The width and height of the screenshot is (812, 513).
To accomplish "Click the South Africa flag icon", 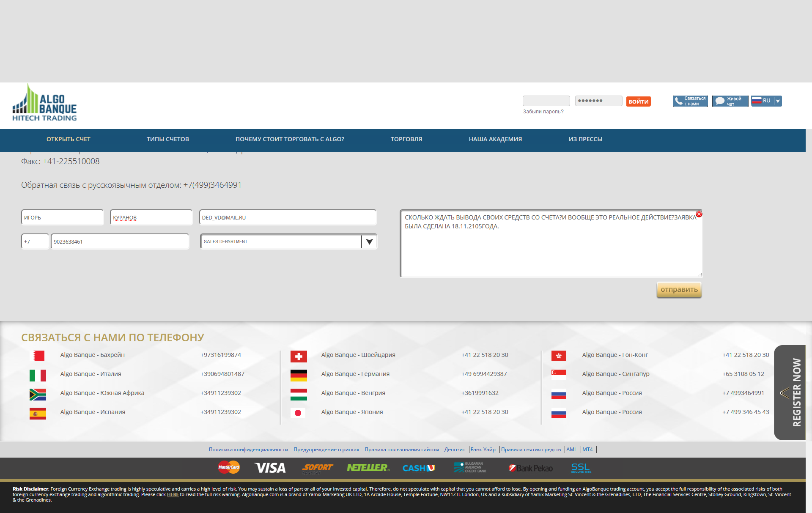I will click(x=38, y=394).
